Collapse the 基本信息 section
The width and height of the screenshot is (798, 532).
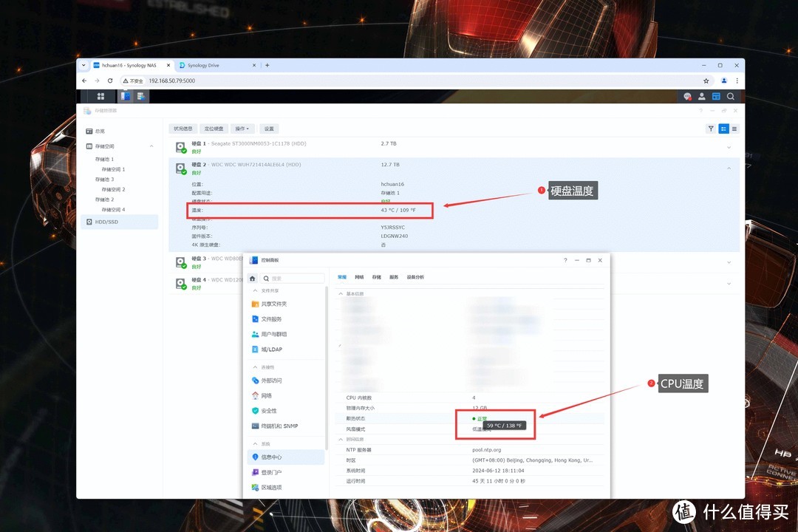coord(341,294)
